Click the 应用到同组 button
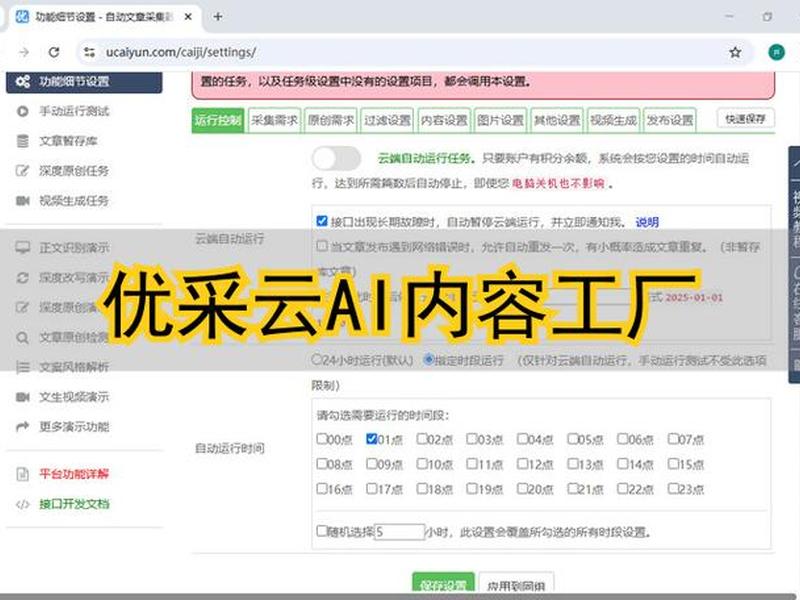The width and height of the screenshot is (800, 600). [516, 584]
